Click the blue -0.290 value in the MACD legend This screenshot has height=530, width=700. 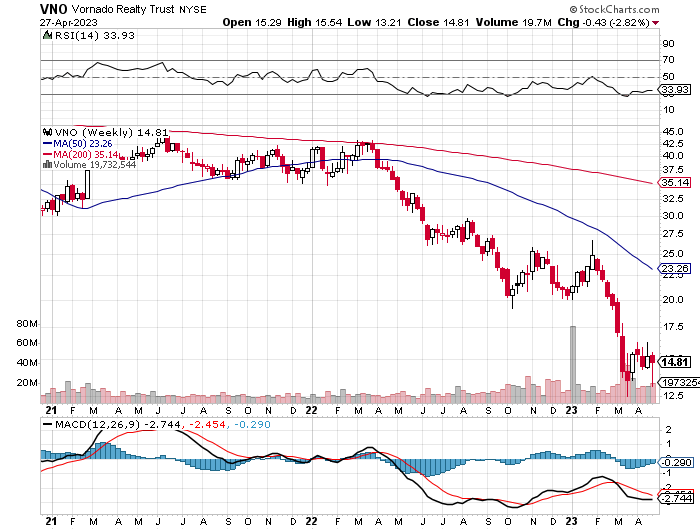[252, 425]
